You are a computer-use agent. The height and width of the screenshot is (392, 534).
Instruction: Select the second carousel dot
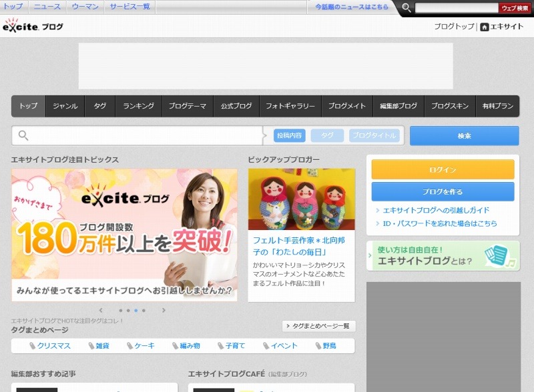pyautogui.click(x=128, y=311)
